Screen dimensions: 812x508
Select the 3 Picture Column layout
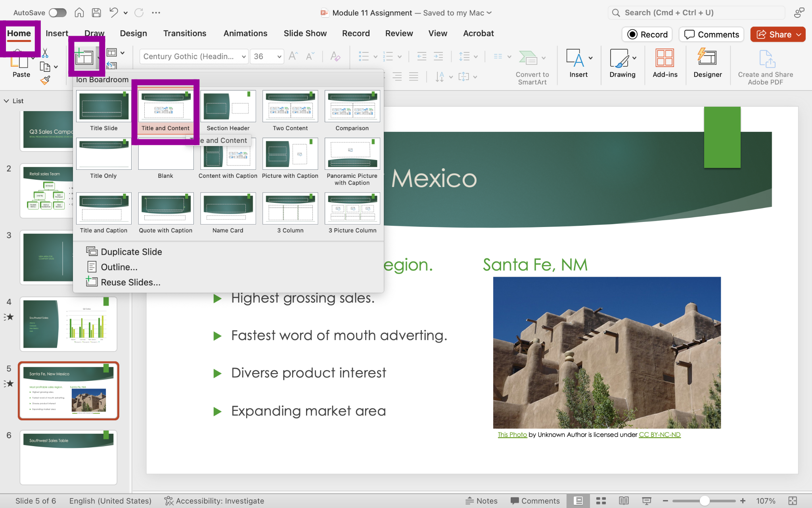coord(352,213)
